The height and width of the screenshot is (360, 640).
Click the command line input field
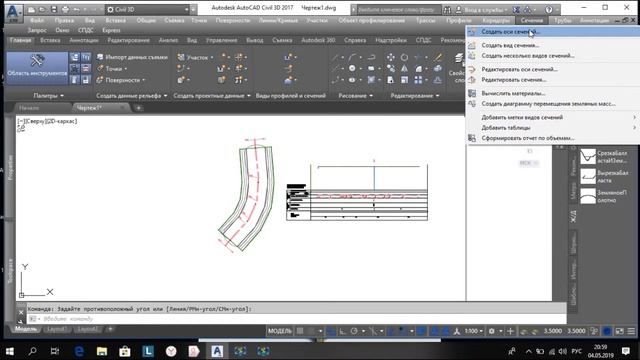(x=297, y=319)
